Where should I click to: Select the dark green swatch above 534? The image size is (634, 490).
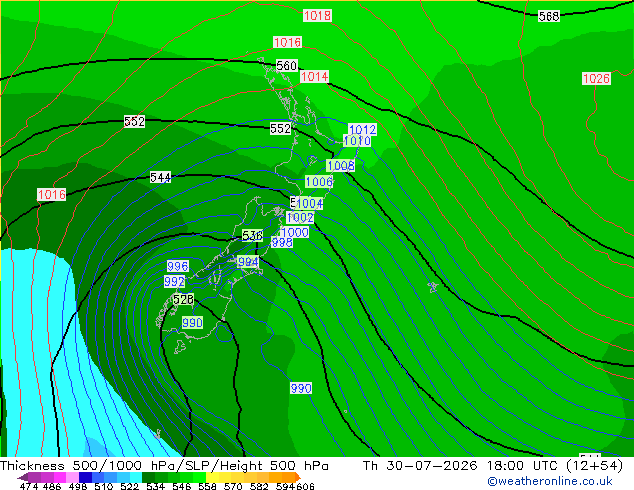[148, 477]
